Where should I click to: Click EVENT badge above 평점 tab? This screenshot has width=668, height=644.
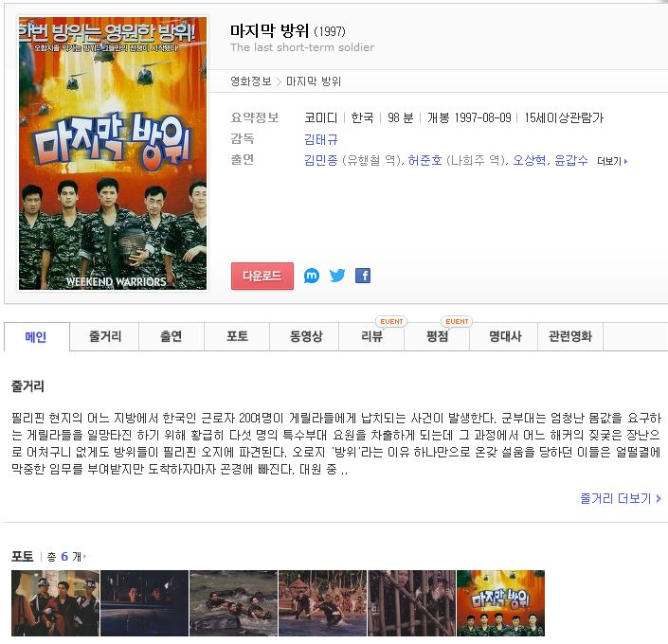coord(457,322)
